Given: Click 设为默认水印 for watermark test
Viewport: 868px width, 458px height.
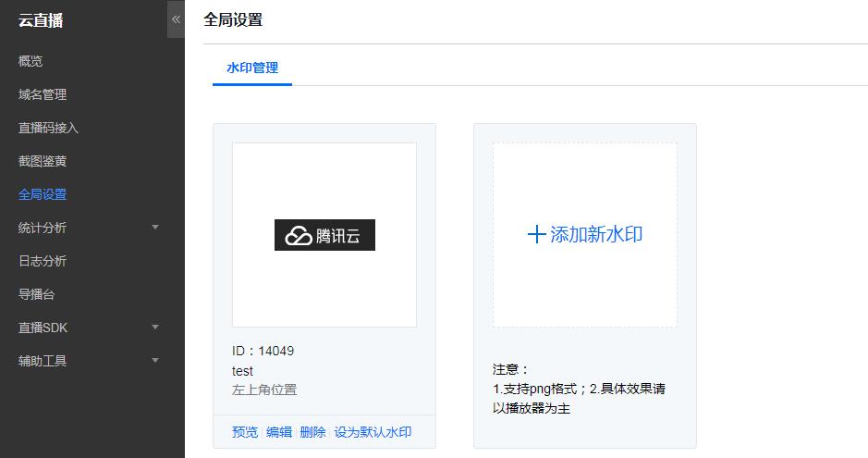Looking at the screenshot, I should [373, 432].
